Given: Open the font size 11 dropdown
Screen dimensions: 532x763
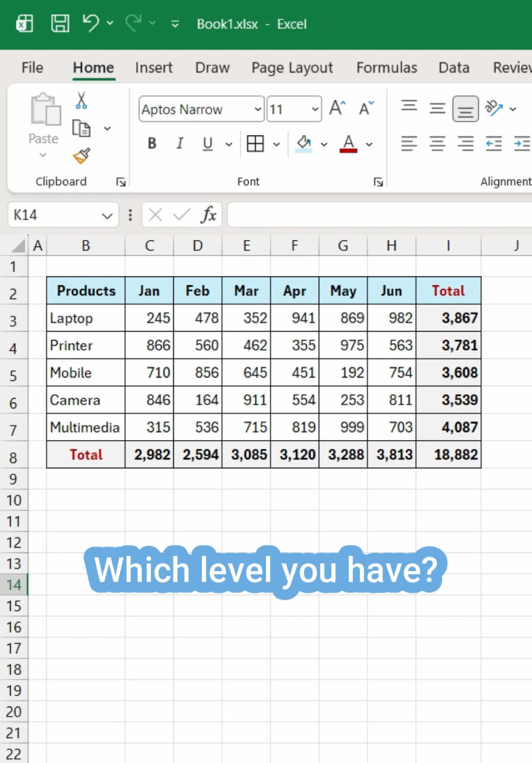Looking at the screenshot, I should 315,109.
